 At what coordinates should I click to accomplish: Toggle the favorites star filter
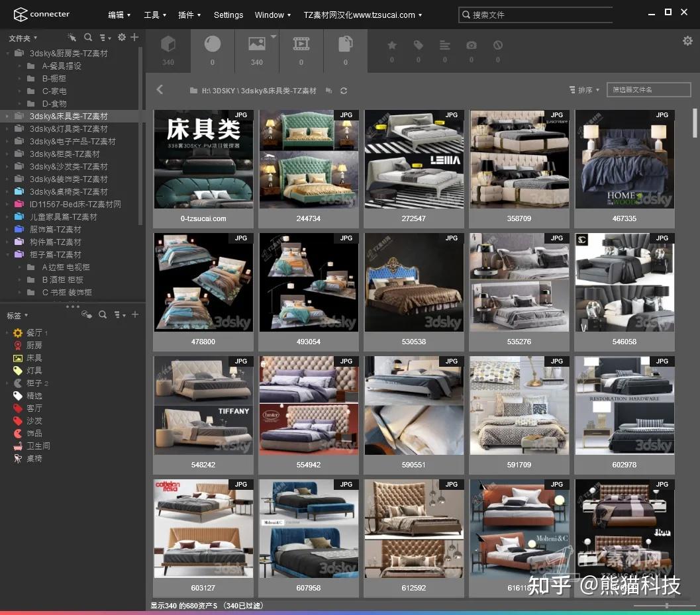click(391, 46)
